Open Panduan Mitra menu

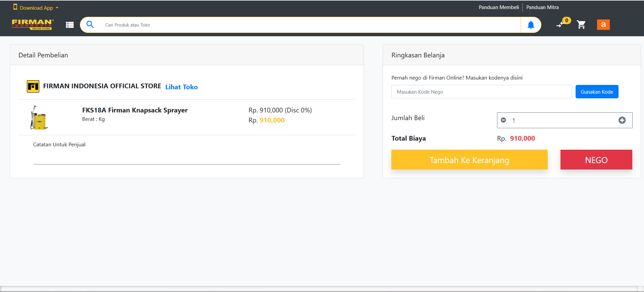542,7
